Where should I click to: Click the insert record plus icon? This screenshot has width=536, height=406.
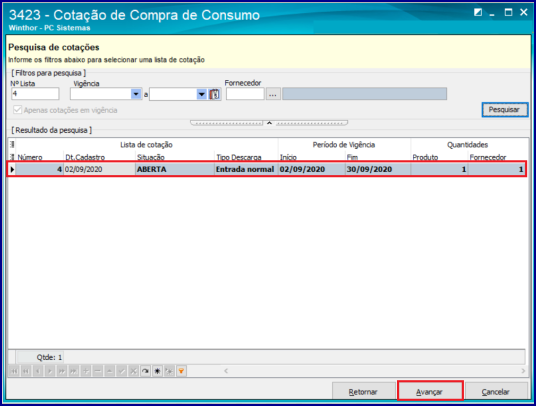[x=86, y=371]
